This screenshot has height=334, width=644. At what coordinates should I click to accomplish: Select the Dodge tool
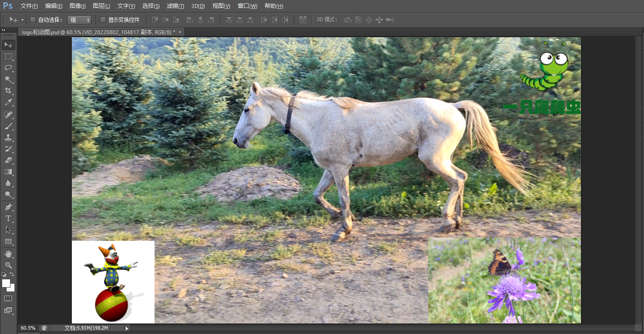[x=8, y=194]
